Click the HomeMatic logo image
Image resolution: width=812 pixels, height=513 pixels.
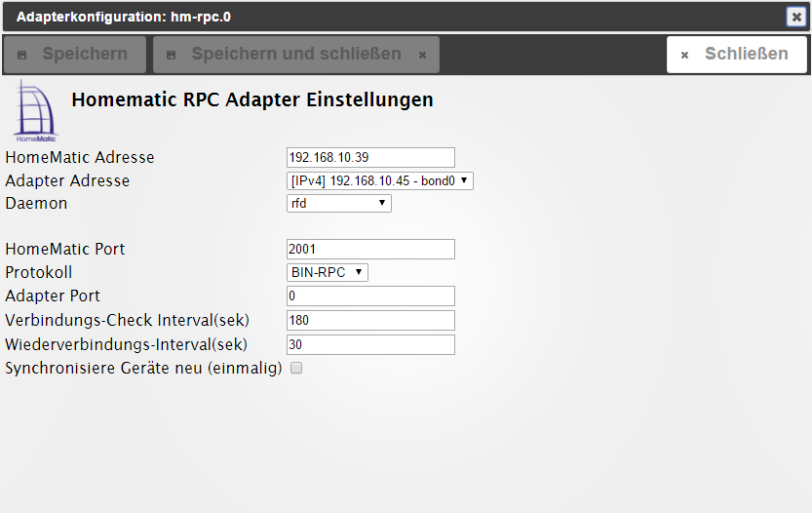[x=35, y=112]
